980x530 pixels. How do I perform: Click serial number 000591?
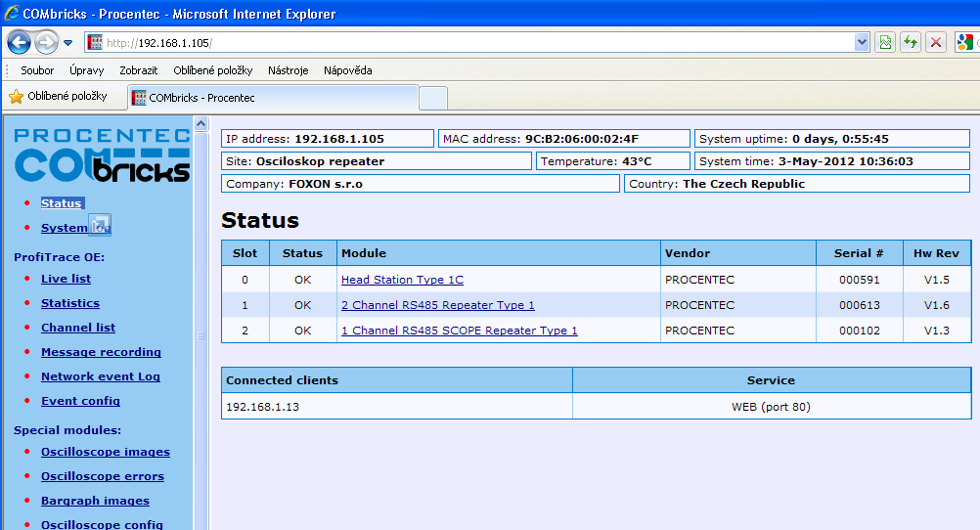point(860,280)
